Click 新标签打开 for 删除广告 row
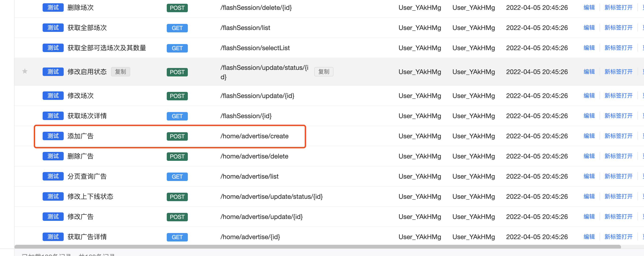Image resolution: width=644 pixels, height=256 pixels. pos(618,156)
